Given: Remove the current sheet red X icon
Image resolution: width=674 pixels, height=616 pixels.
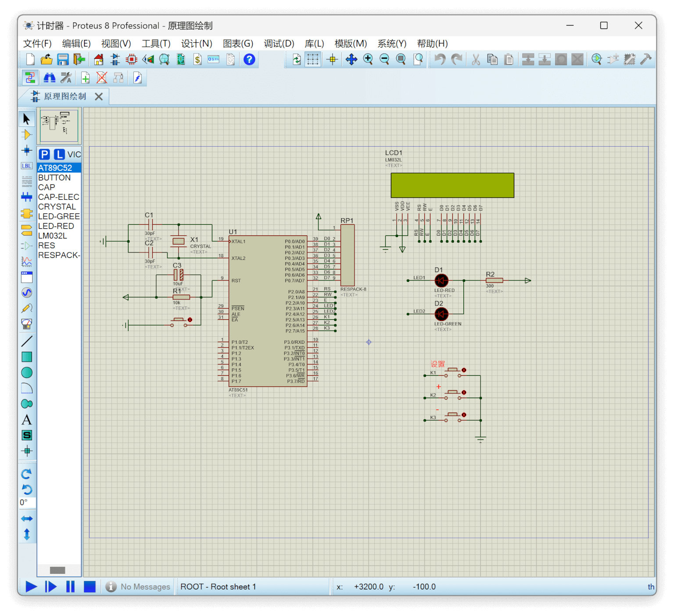Looking at the screenshot, I should point(102,78).
